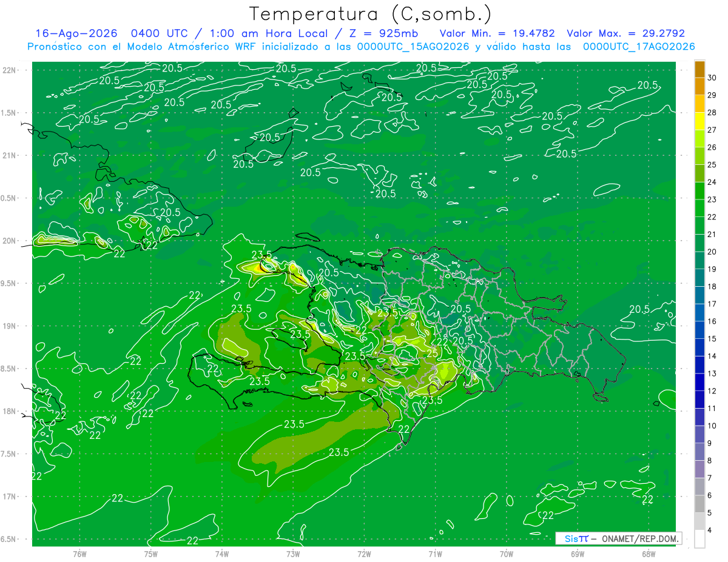Click the '7.5N' latitude axis label

[9, 453]
